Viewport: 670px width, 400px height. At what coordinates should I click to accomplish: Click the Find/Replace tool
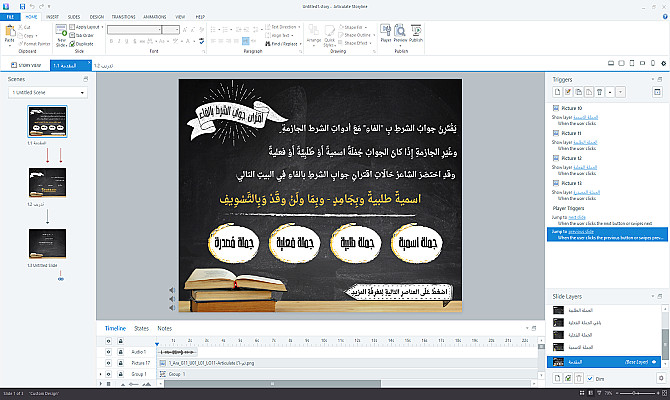coord(283,44)
